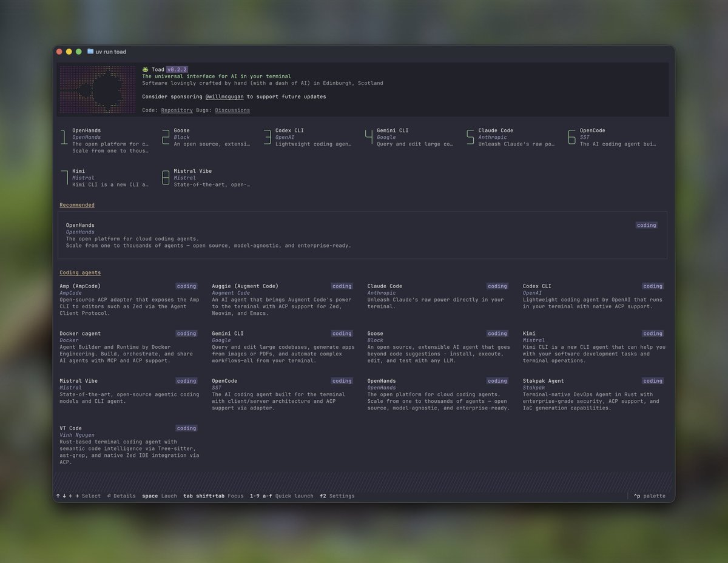Screen dimensions: 728x563
Task: Select quick launch digit 5 beside Claude Code
Action: [470, 137]
